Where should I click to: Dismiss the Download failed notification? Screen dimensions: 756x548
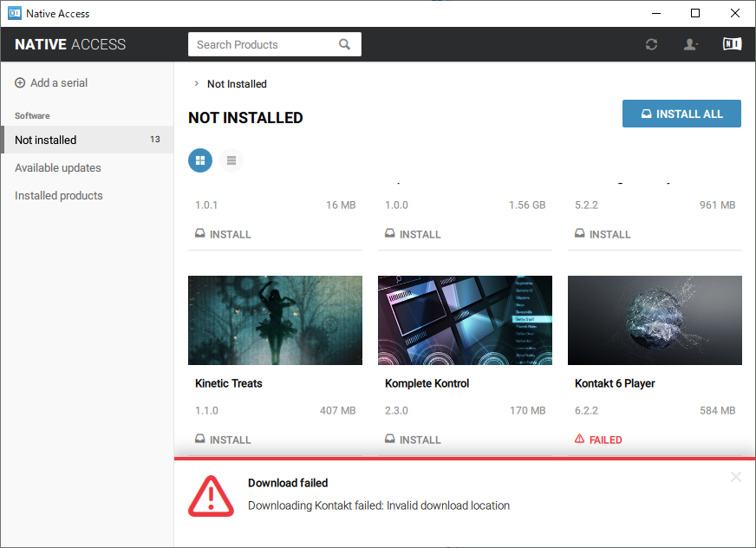click(736, 477)
